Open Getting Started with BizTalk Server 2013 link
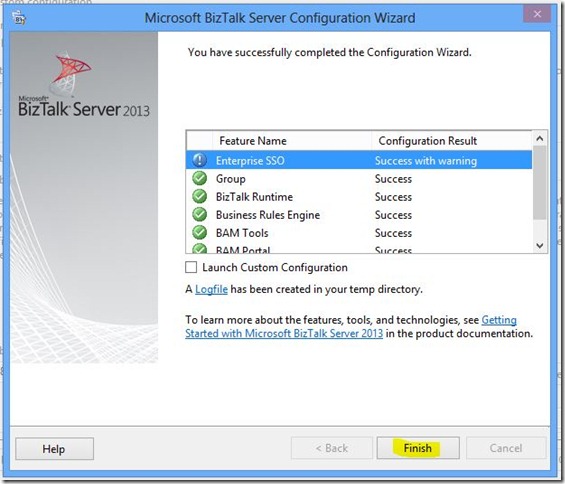Viewport: 565px width, 484px height. (x=351, y=327)
